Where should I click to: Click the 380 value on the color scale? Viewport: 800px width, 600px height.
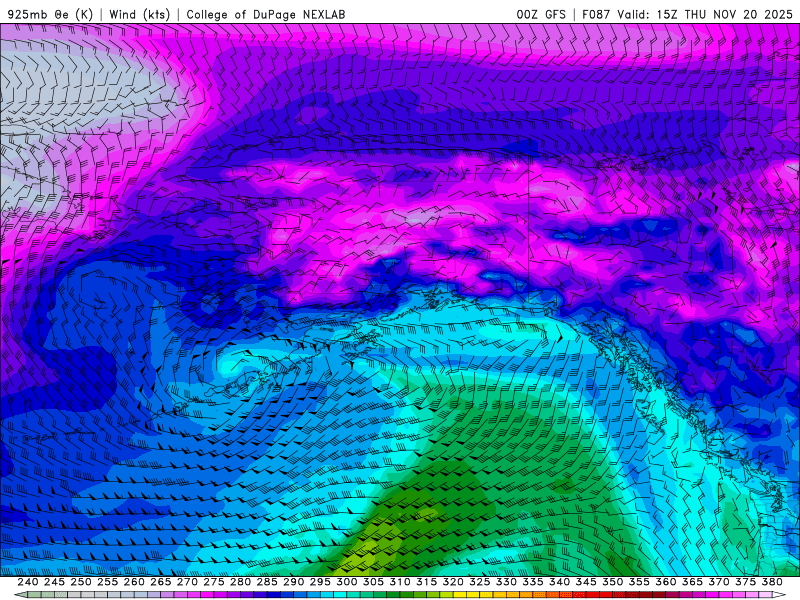click(x=771, y=582)
